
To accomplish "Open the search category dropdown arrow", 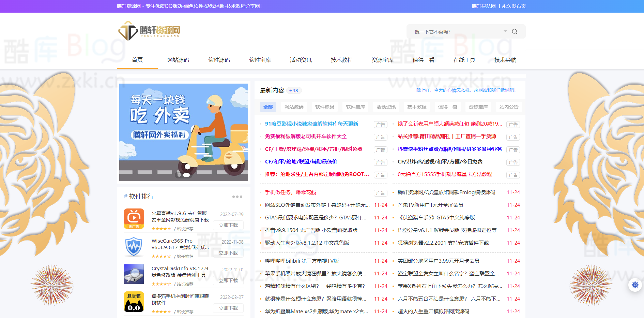I will 505,31.
